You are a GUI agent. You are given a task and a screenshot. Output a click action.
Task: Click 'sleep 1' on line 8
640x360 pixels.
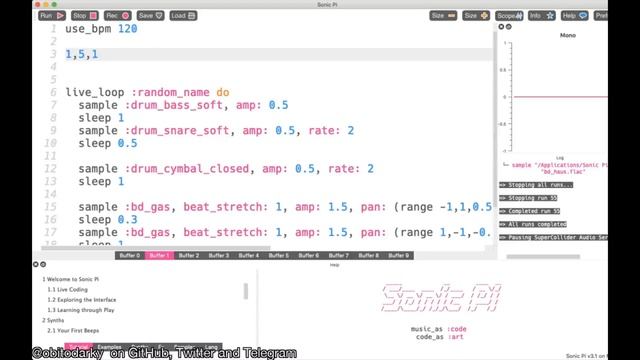[101, 118]
